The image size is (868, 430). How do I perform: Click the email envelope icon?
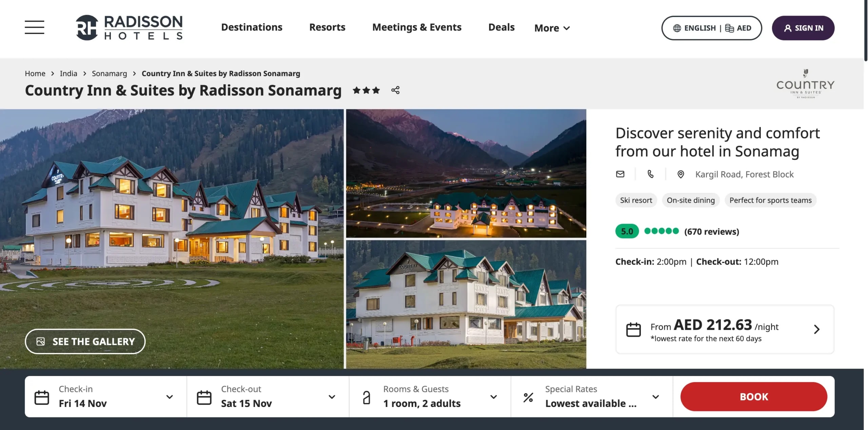tap(620, 174)
